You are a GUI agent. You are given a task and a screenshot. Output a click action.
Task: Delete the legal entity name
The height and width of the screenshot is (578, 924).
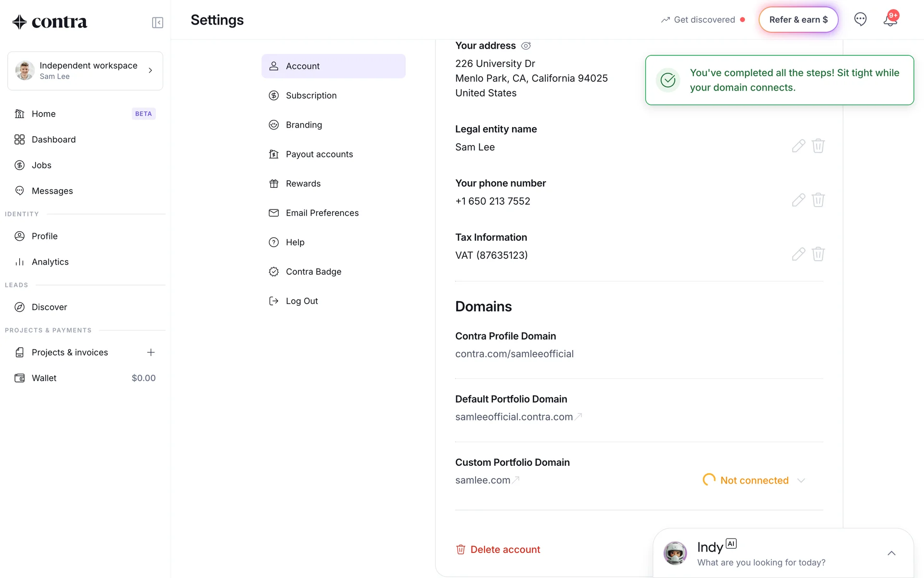[x=818, y=146]
